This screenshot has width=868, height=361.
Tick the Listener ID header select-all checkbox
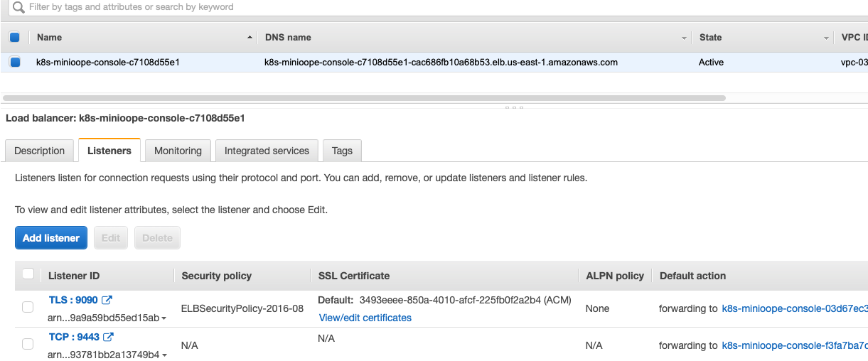coord(28,274)
